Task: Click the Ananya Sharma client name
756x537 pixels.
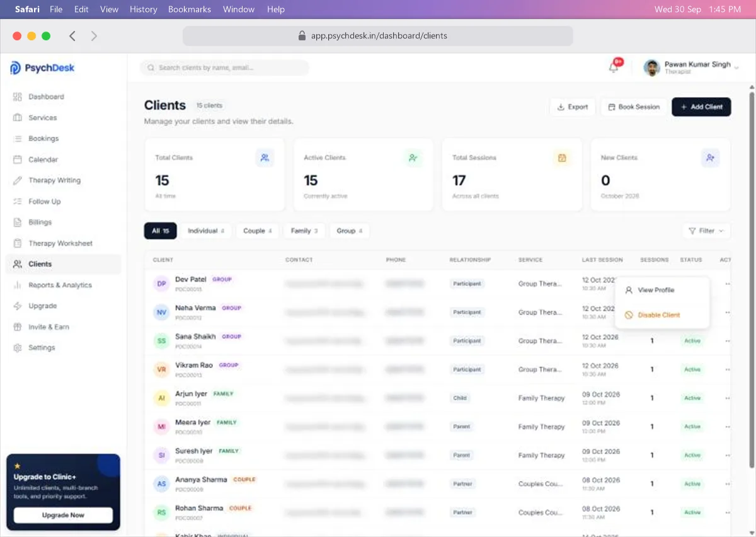Action: coord(201,480)
